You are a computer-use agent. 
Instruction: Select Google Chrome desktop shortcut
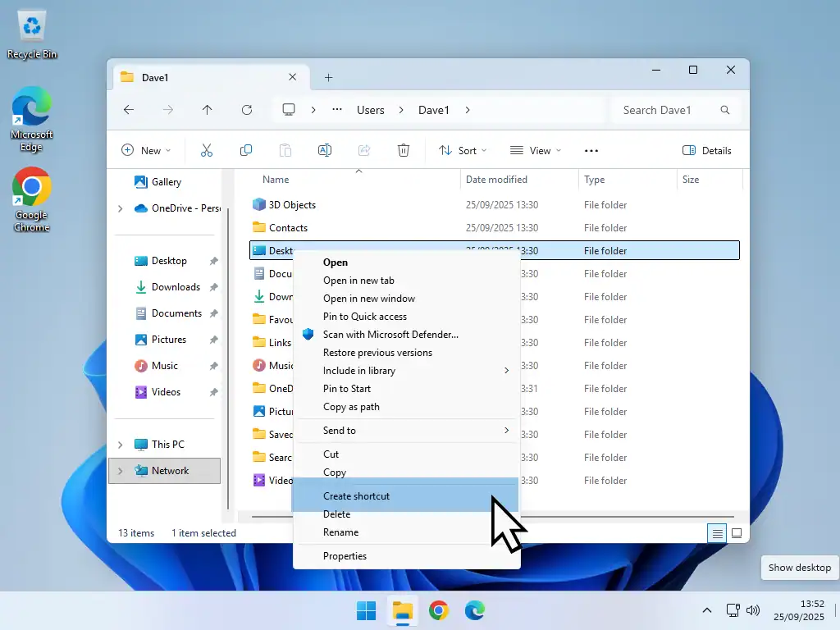click(32, 200)
